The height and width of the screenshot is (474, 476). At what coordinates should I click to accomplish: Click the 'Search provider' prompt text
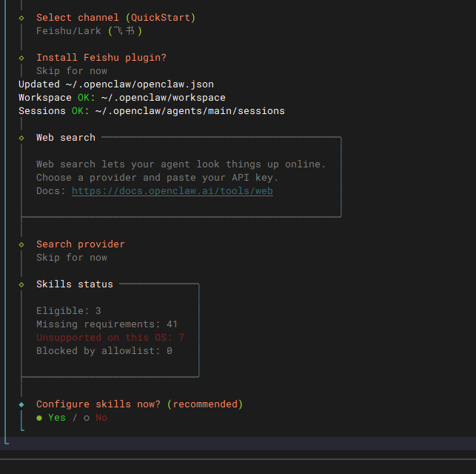coord(81,244)
